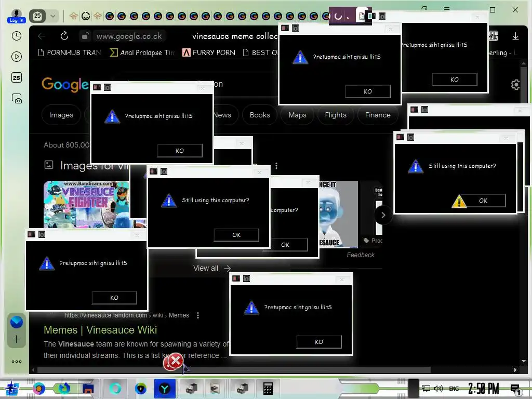Select the Flights search filter
The height and width of the screenshot is (399, 532).
tap(336, 115)
